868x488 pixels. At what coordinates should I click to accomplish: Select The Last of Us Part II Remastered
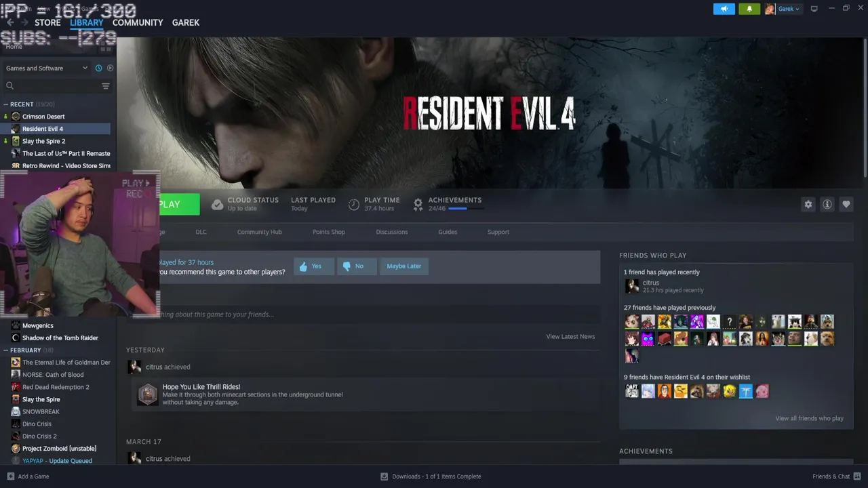coord(66,153)
